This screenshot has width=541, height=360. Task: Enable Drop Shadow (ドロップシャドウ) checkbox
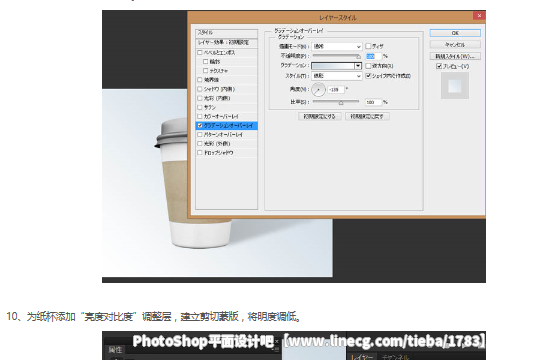(x=200, y=152)
